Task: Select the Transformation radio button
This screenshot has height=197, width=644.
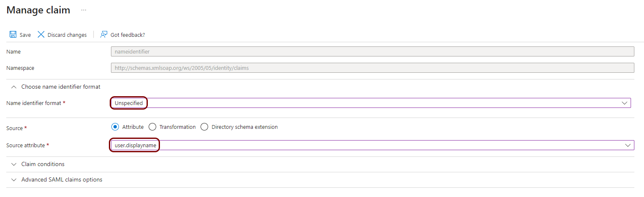Action: click(x=152, y=127)
